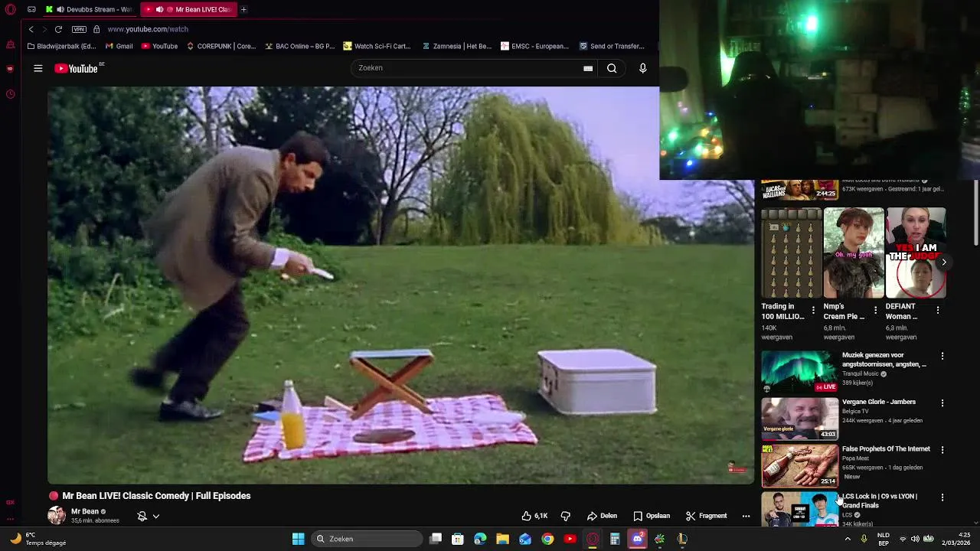Screen dimensions: 980x551
Task: Open File Explorer from taskbar
Action: click(x=502, y=539)
